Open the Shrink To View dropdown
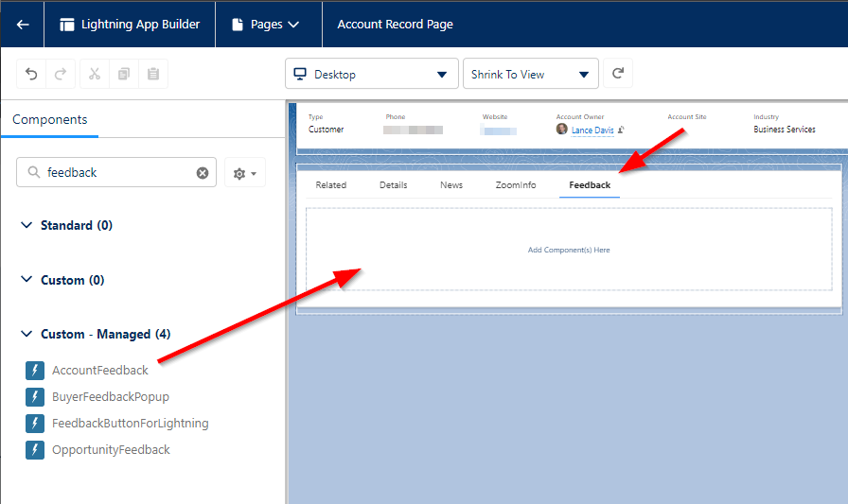Image resolution: width=848 pixels, height=504 pixels. point(531,74)
